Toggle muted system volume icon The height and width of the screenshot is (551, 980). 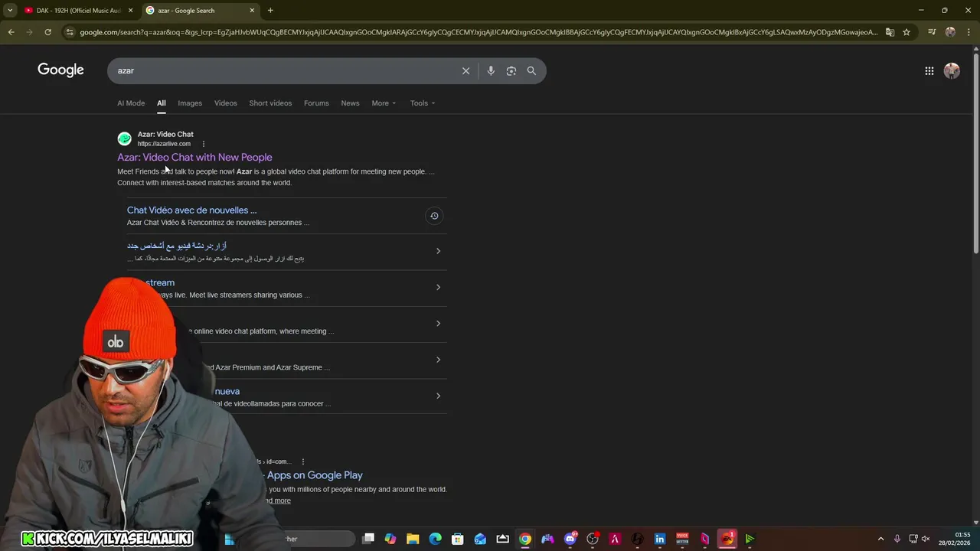(926, 539)
